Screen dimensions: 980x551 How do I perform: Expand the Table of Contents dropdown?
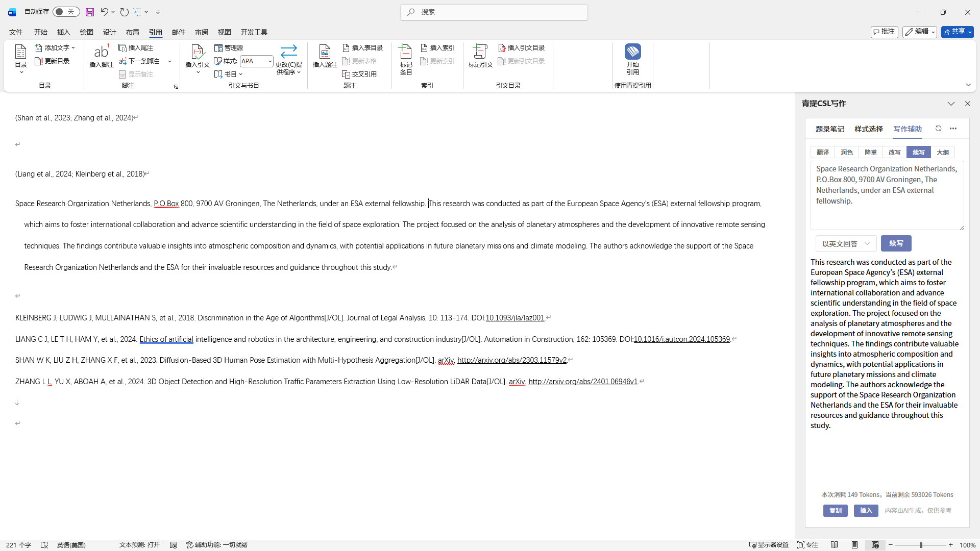coord(21,72)
